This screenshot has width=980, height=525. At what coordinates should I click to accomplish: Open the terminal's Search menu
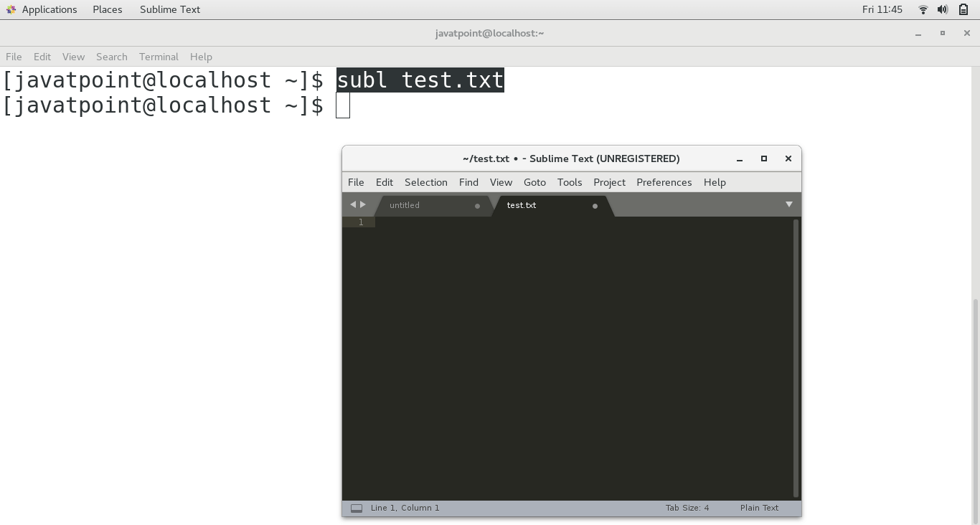click(x=112, y=57)
